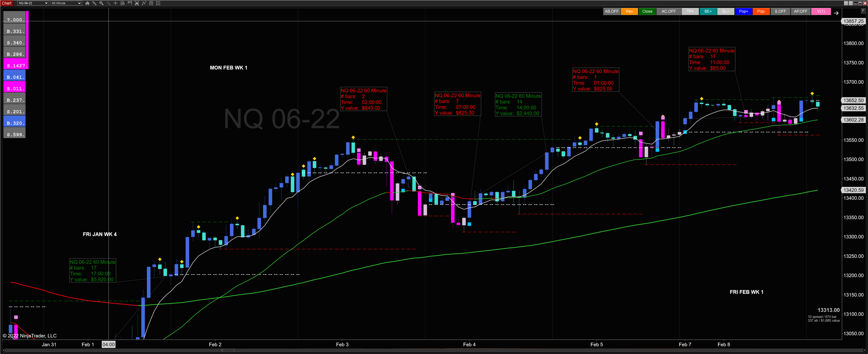The image size is (868, 354).
Task: Click the FRi JAN WK 4 text label
Action: (x=100, y=234)
